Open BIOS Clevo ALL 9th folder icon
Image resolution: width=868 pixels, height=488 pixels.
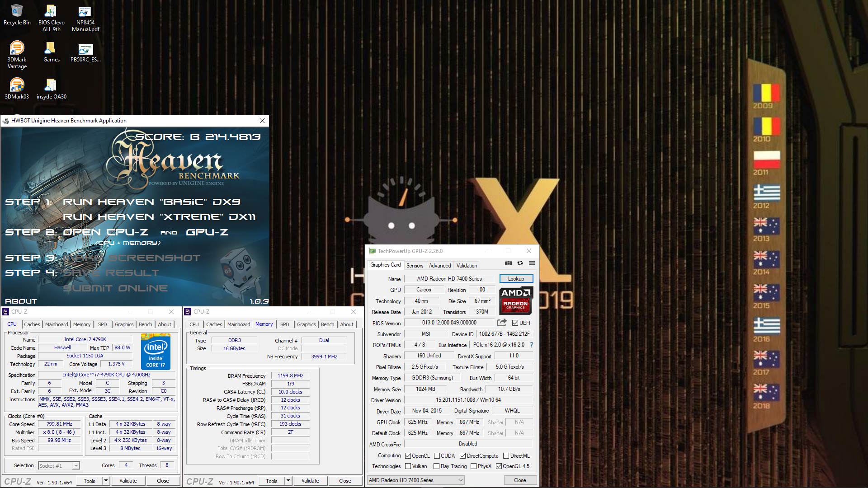coord(51,19)
